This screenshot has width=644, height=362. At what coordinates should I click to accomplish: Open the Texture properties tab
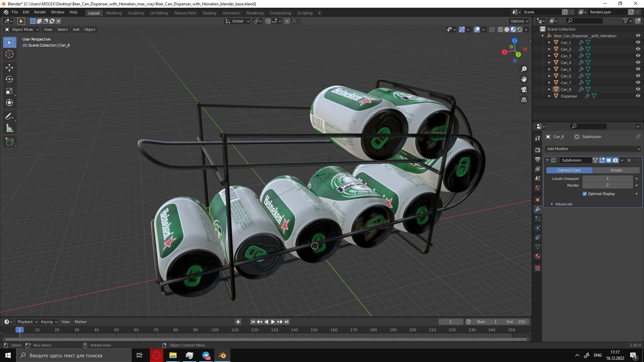click(538, 268)
